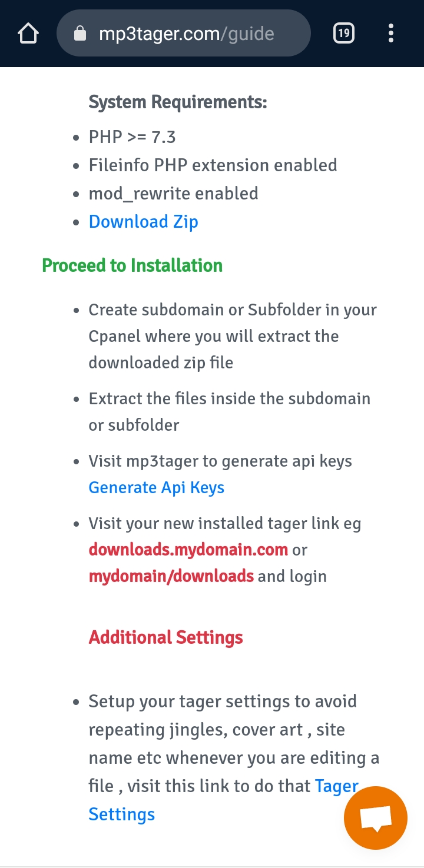The width and height of the screenshot is (424, 868).
Task: Click the Create subdomain or Subfolder step
Action: pyautogui.click(x=233, y=336)
